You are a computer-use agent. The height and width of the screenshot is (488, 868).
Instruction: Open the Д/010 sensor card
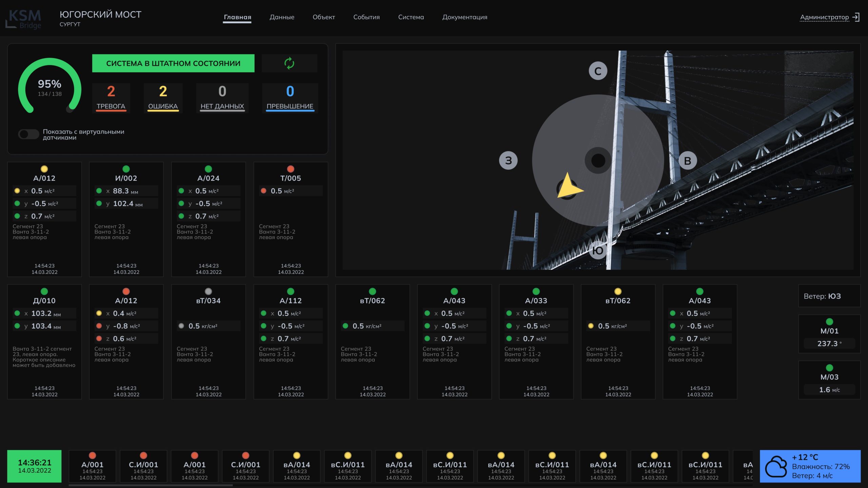44,342
